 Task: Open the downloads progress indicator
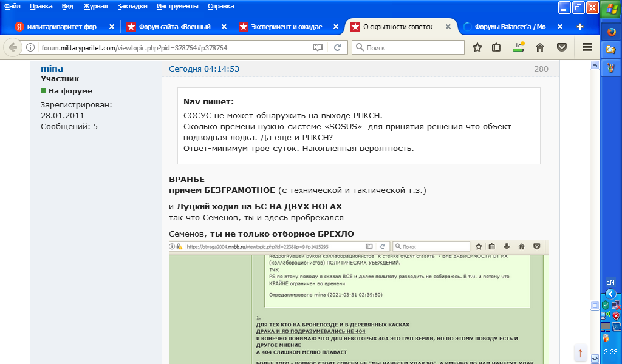(518, 47)
